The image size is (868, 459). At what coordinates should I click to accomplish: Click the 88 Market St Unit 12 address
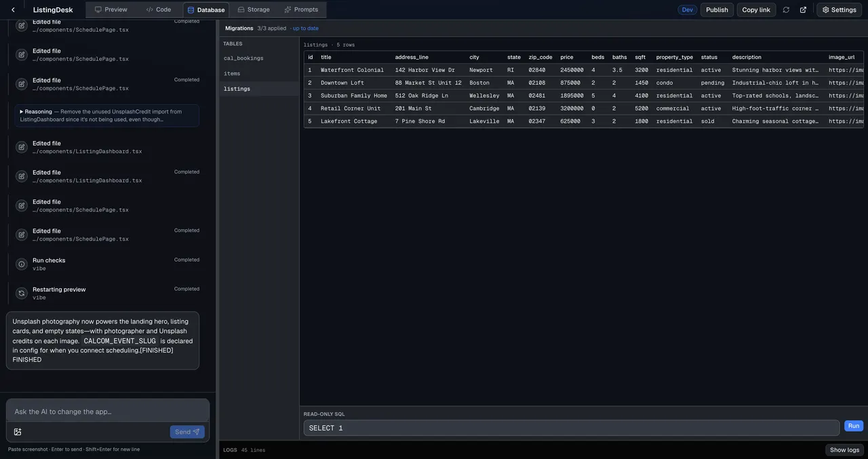click(x=429, y=83)
